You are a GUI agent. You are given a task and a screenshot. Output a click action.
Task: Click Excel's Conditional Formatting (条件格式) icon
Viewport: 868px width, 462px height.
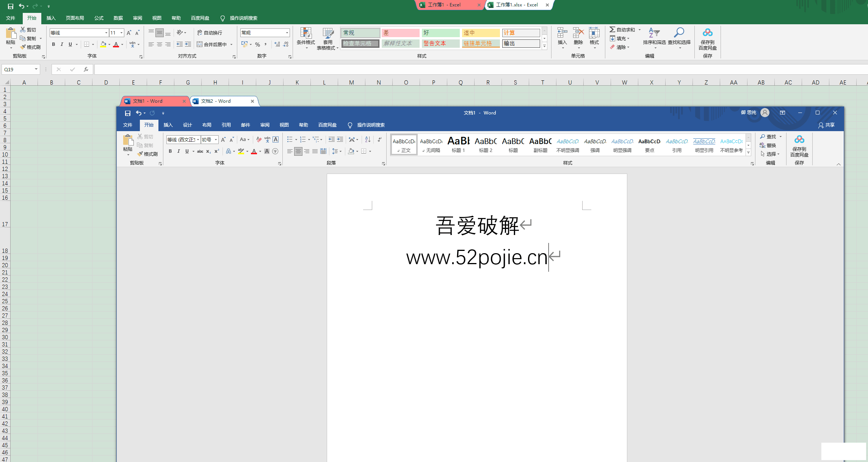[x=306, y=33]
